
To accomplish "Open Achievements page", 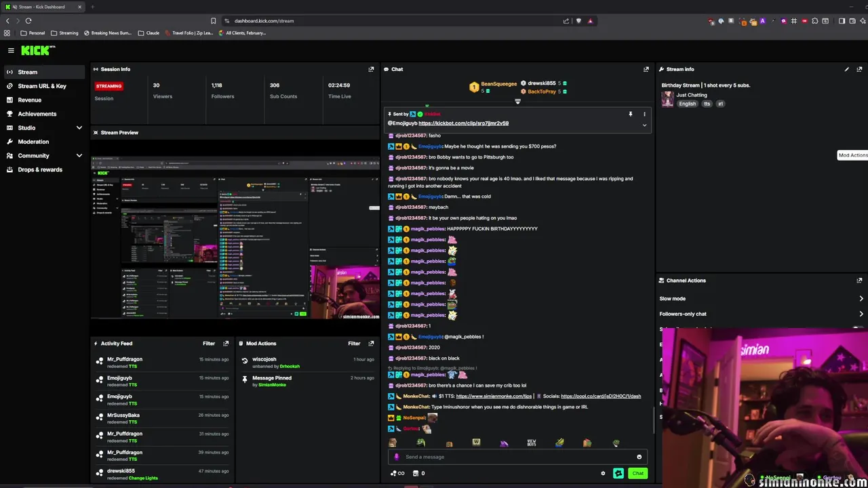I will tap(37, 114).
